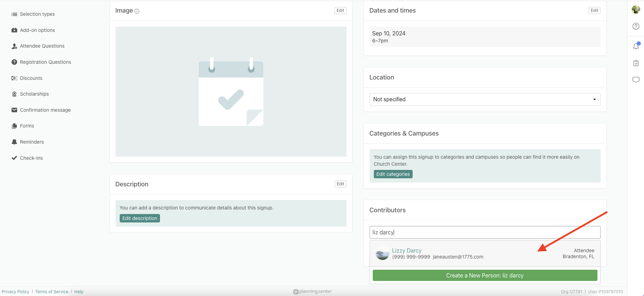Create a New Person: liz darcy
This screenshot has height=296, width=644.
coord(484,275)
